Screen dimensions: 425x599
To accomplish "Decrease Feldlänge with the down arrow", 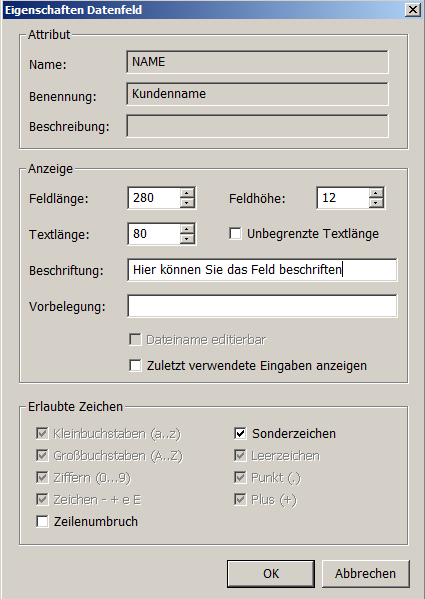I will point(187,203).
